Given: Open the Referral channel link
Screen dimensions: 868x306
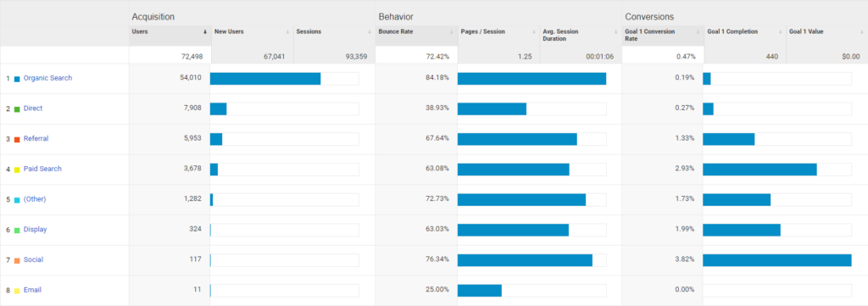Looking at the screenshot, I should 36,138.
